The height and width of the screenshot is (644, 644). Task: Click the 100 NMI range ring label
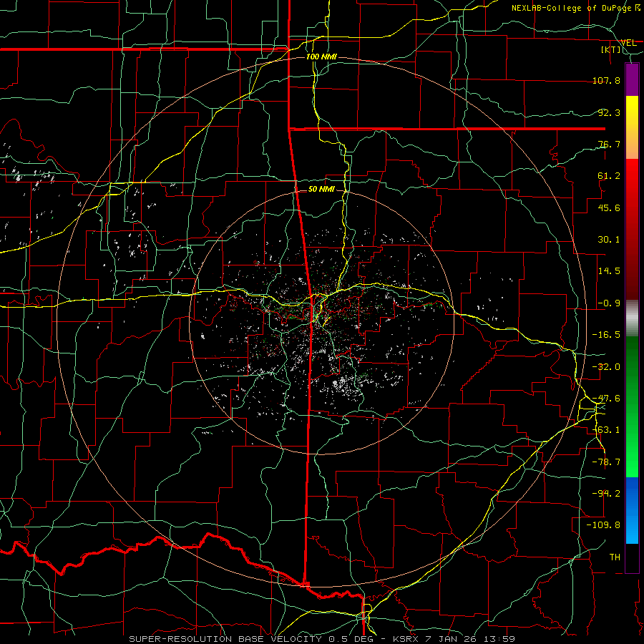click(321, 57)
